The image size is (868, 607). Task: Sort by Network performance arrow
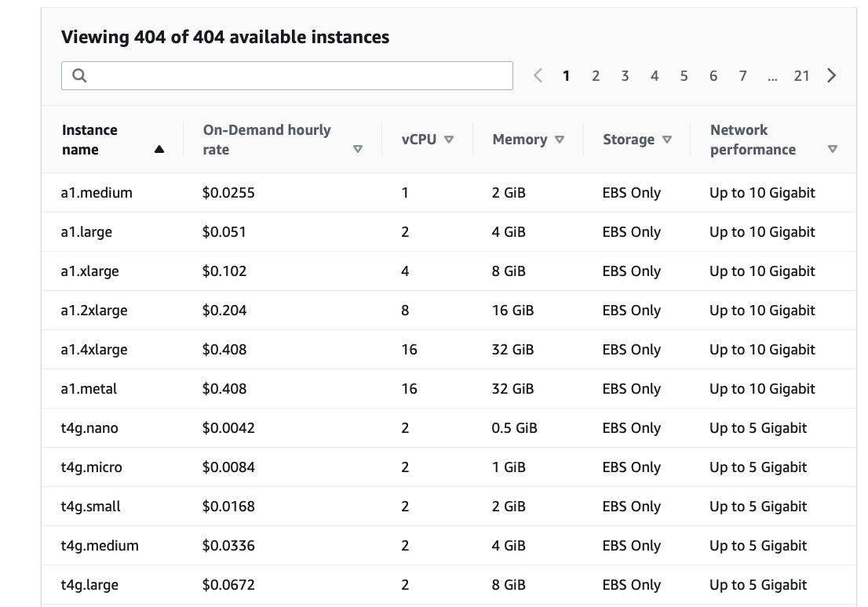833,150
